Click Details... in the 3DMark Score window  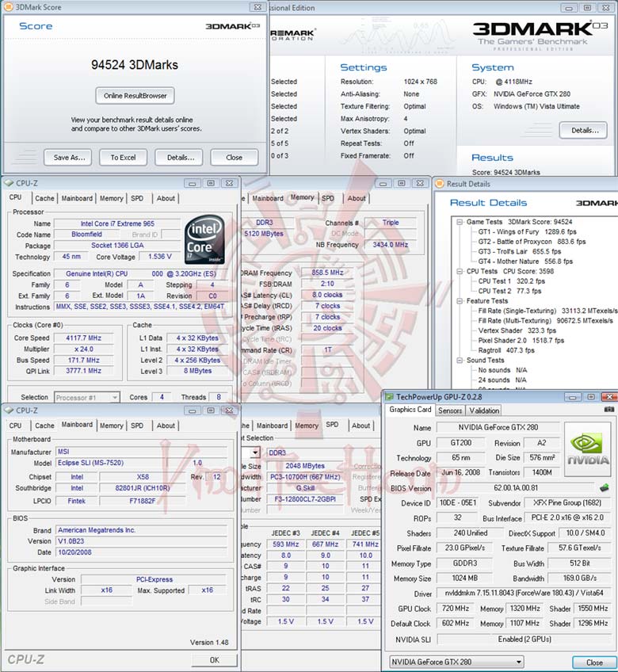181,157
